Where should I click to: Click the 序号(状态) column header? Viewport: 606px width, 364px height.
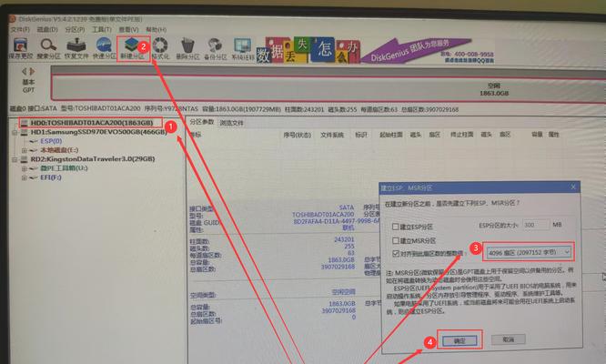click(297, 135)
